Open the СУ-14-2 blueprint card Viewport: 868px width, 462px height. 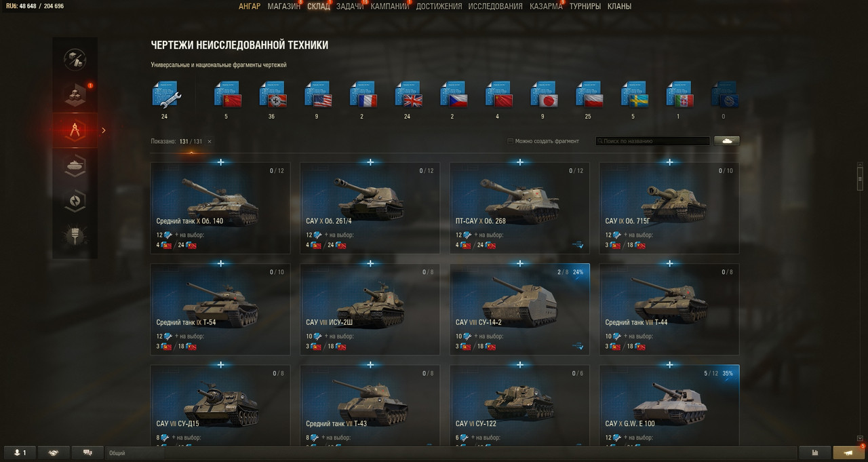tap(520, 309)
